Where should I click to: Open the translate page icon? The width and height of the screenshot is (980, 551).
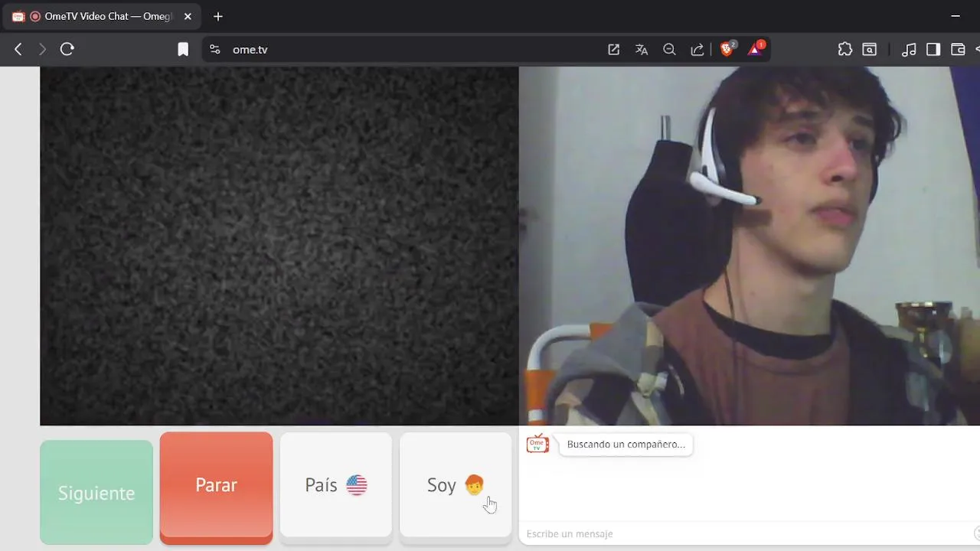642,49
